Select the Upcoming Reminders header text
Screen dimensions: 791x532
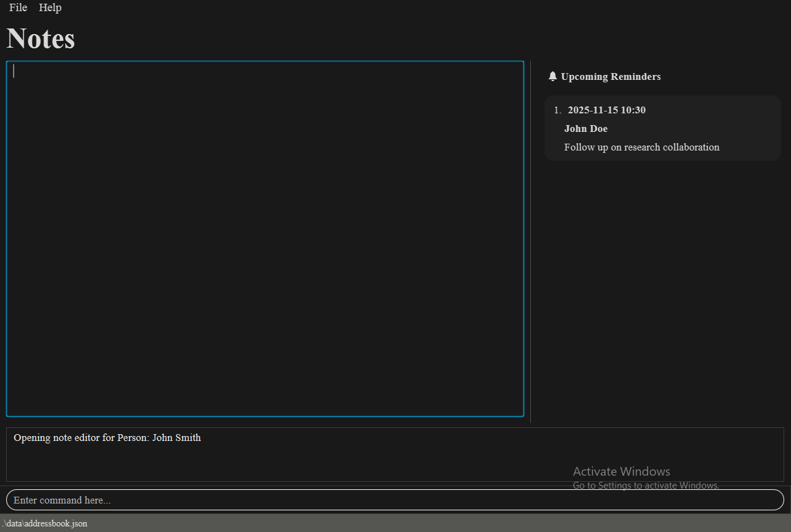tap(610, 77)
